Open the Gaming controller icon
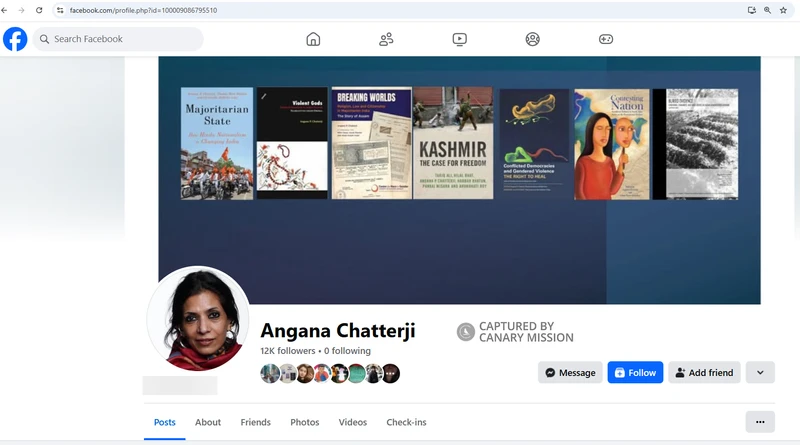 click(606, 39)
